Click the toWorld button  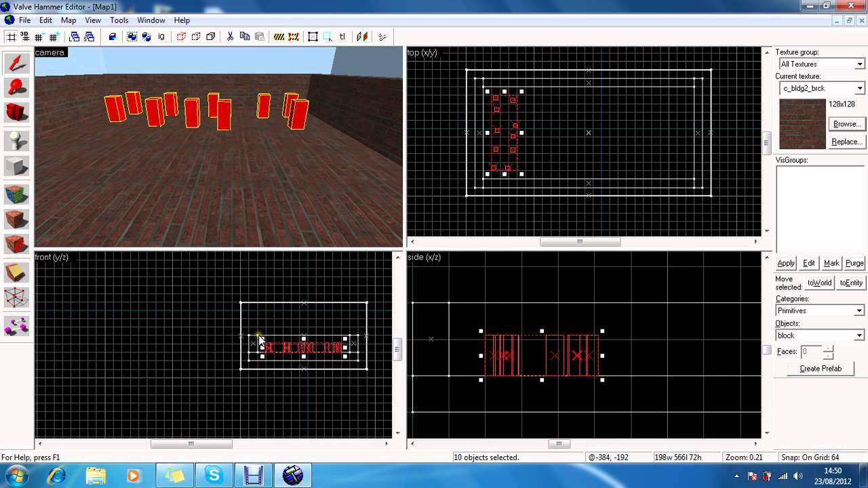click(819, 283)
